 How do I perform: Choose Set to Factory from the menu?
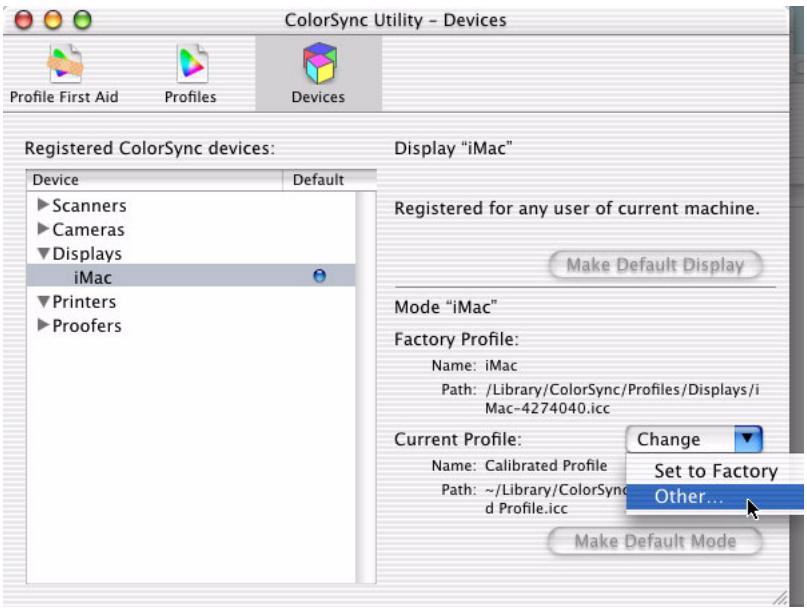tap(714, 471)
